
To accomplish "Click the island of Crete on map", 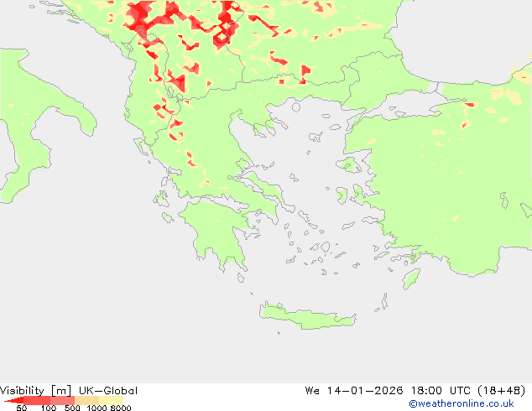I will click(x=307, y=317).
